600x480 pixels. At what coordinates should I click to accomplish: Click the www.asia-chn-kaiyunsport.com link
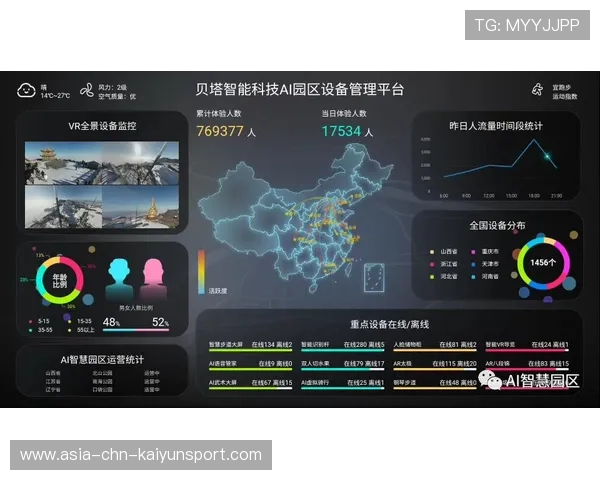pyautogui.click(x=140, y=455)
